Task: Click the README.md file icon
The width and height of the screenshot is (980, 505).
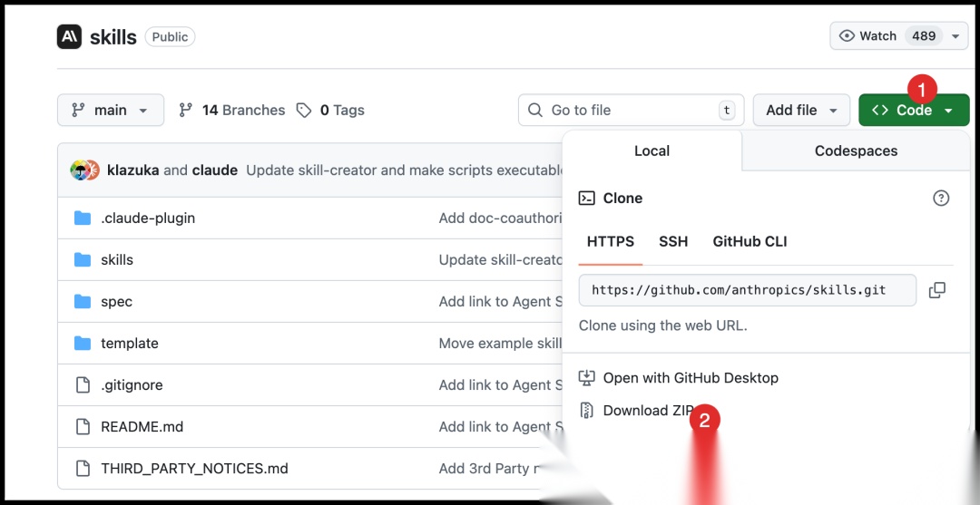Action: click(83, 426)
